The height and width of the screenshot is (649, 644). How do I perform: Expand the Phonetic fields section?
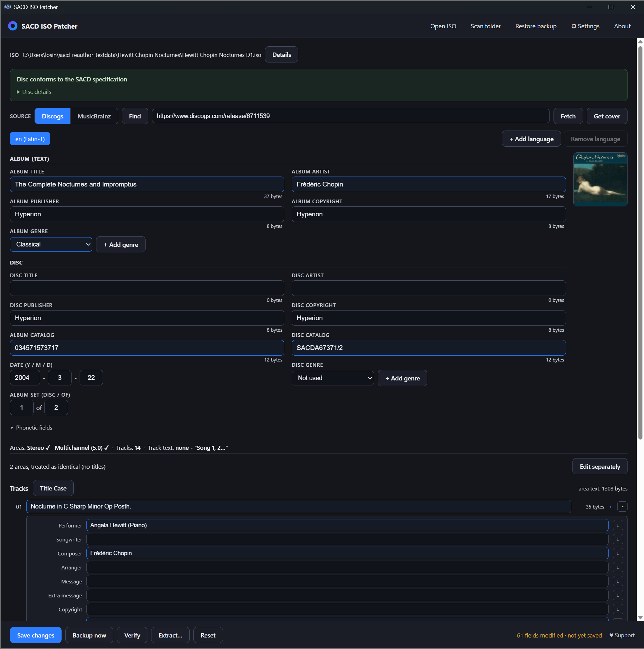point(32,428)
